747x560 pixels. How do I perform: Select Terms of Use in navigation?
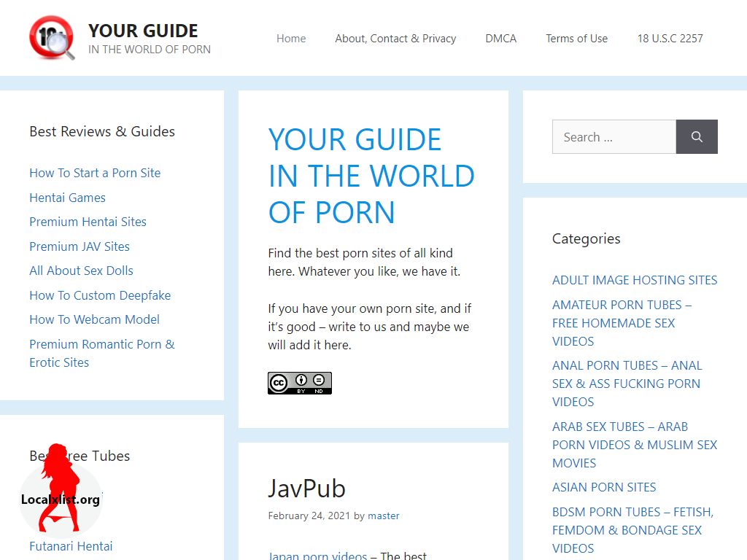[576, 39]
